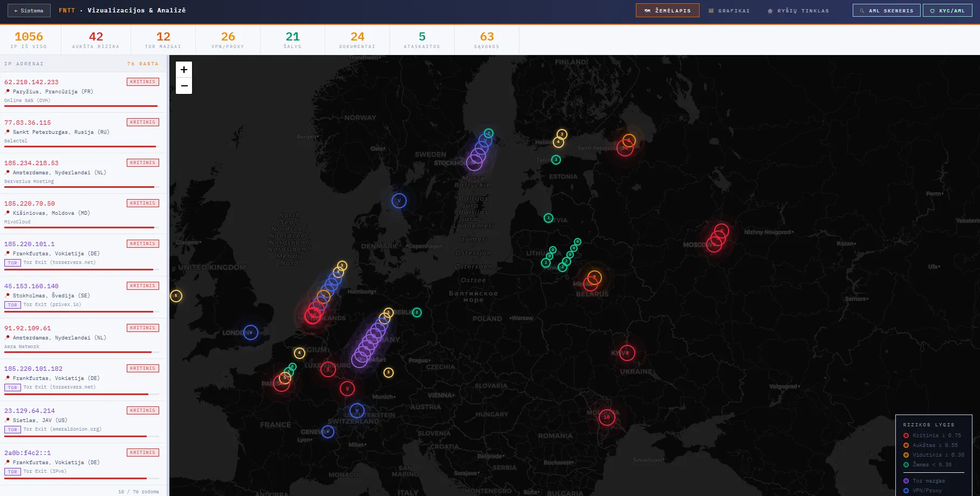The height and width of the screenshot is (496, 980).
Task: Click blue V marker over Switzerland
Action: (357, 411)
